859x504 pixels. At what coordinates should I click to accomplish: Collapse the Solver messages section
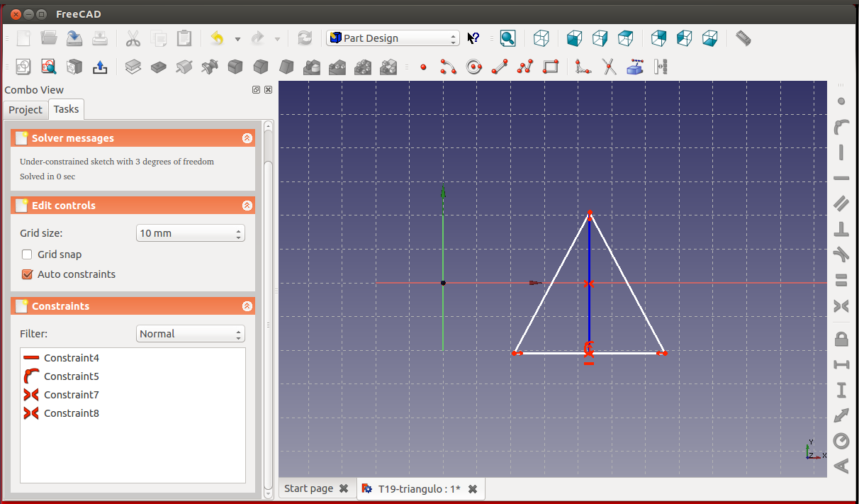[x=247, y=138]
